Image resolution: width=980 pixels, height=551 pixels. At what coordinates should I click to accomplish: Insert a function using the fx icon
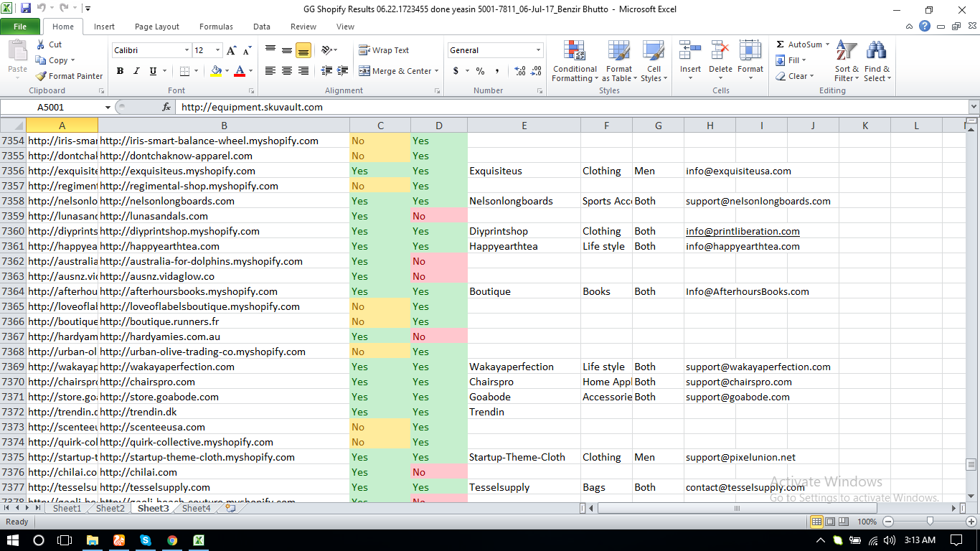click(x=166, y=106)
